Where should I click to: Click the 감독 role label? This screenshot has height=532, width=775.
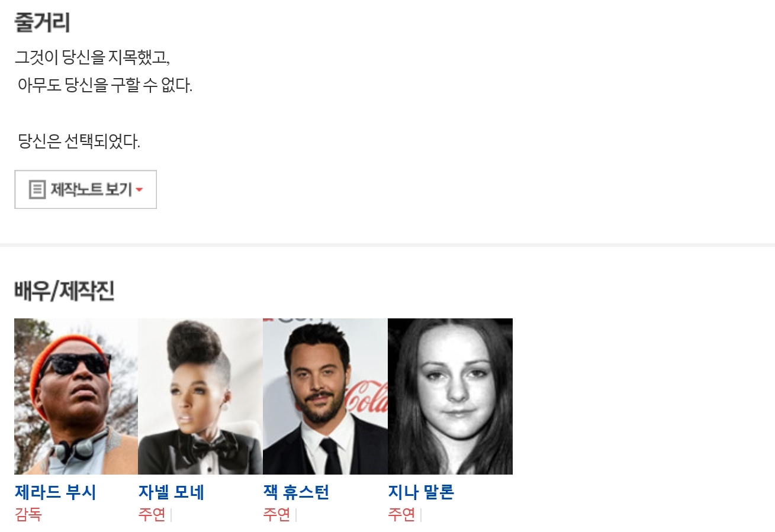pos(28,515)
